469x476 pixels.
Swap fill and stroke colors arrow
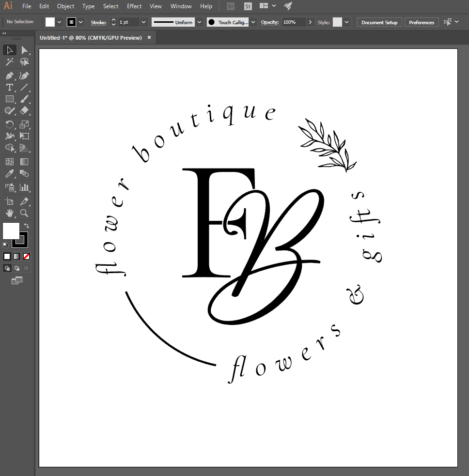(x=27, y=226)
